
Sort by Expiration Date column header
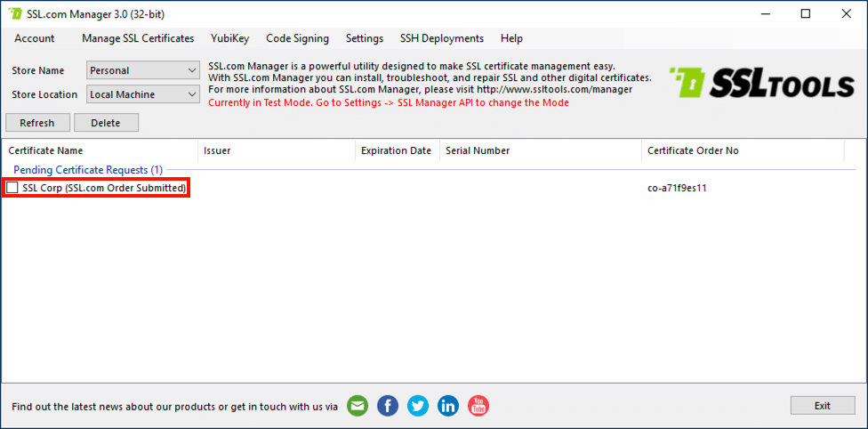[x=396, y=150]
